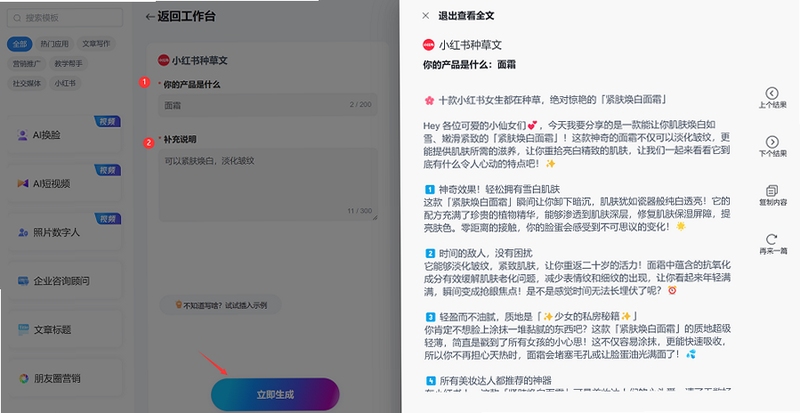
Task: Click the 朋友圈营销 colorful icon
Action: pos(23,378)
